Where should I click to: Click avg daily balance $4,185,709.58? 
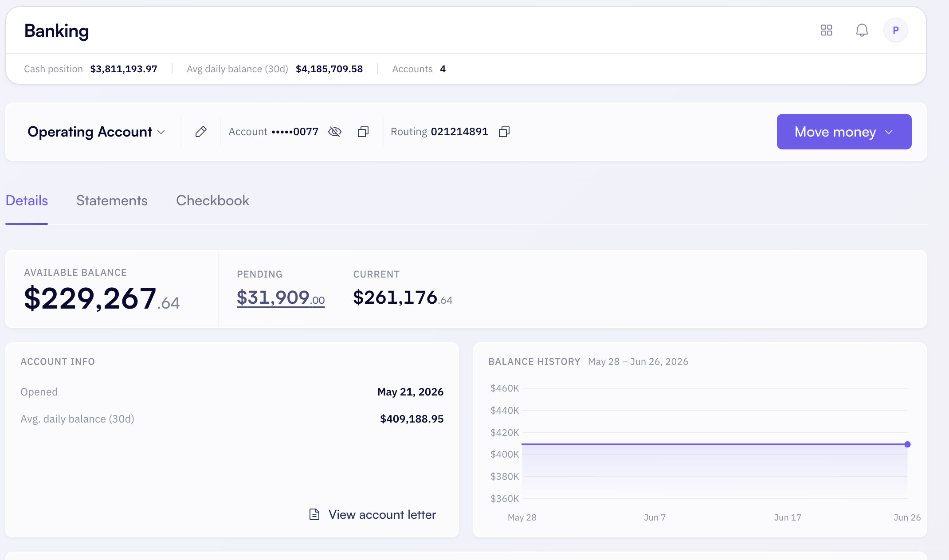(x=329, y=69)
